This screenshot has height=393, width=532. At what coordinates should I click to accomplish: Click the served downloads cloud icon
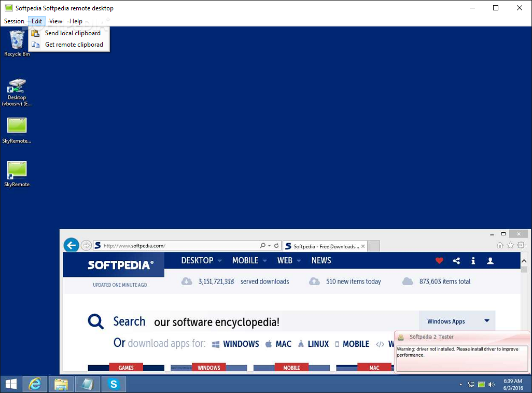pos(187,282)
